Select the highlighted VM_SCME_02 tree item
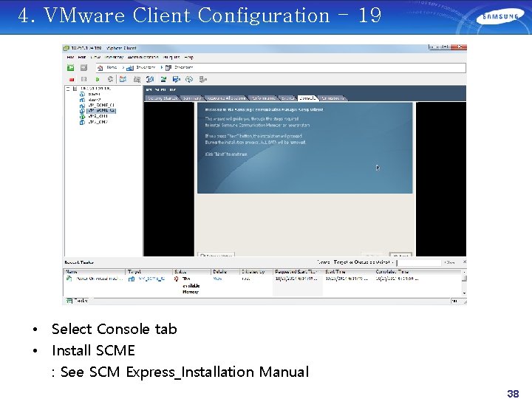The width and height of the screenshot is (532, 399). tap(101, 111)
